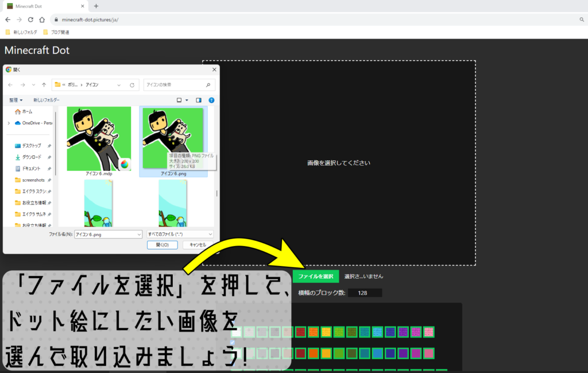
Task: Click the up-folder arrow in the dialog
Action: pos(43,85)
